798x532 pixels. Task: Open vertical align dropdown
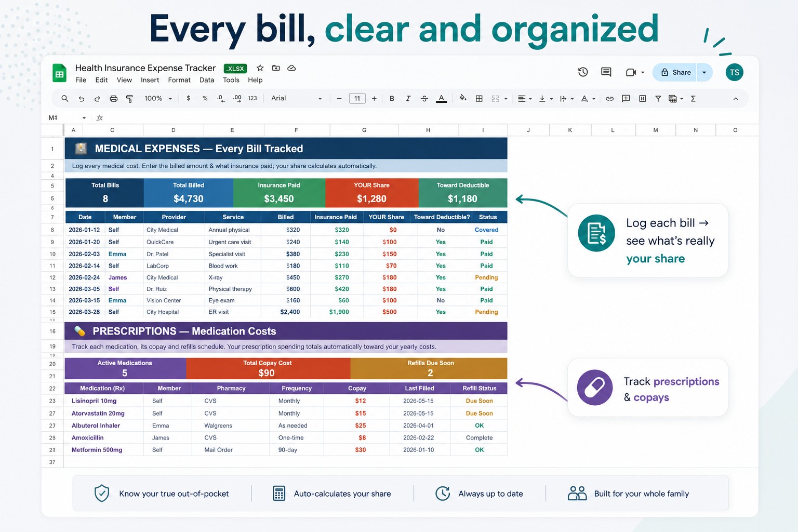[x=546, y=98]
